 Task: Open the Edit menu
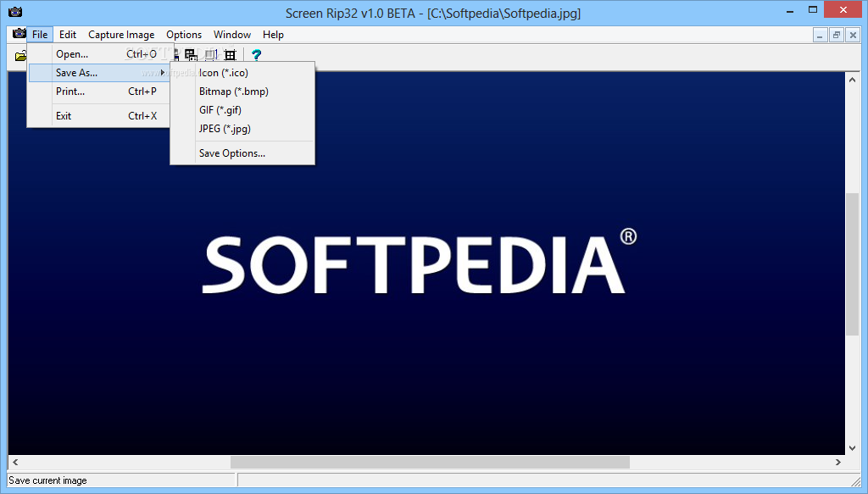tap(68, 34)
